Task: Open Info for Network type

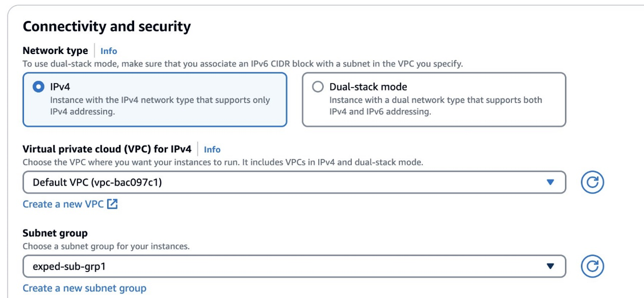Action: [x=109, y=51]
